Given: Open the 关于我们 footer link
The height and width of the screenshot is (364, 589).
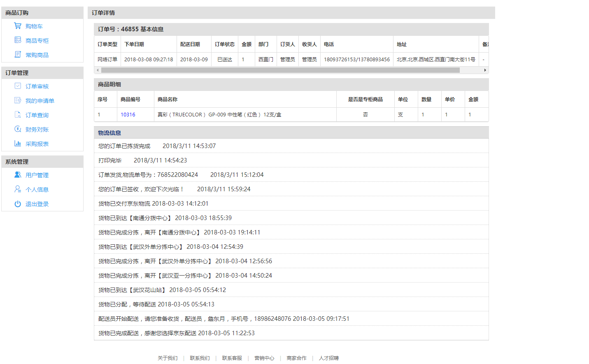Looking at the screenshot, I should 168,358.
